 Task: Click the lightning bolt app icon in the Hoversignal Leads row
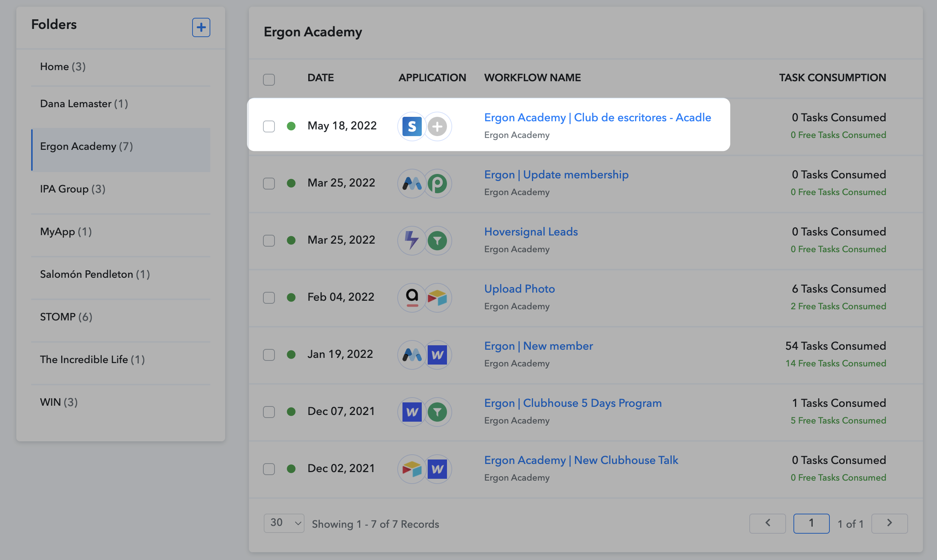[x=412, y=241]
